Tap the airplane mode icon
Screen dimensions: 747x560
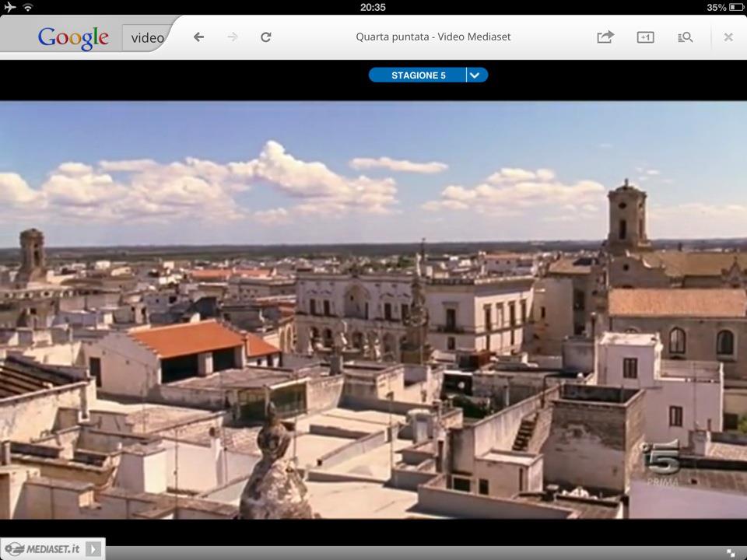[9, 7]
